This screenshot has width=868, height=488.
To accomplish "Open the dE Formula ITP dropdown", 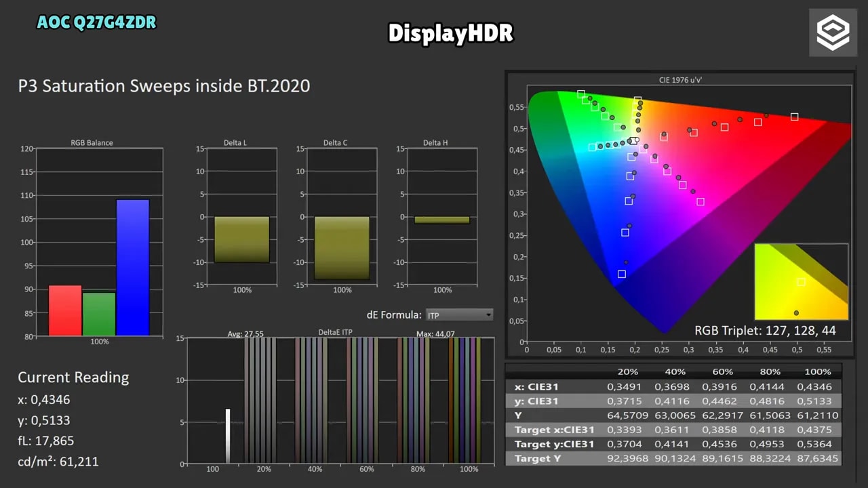I will coord(459,314).
